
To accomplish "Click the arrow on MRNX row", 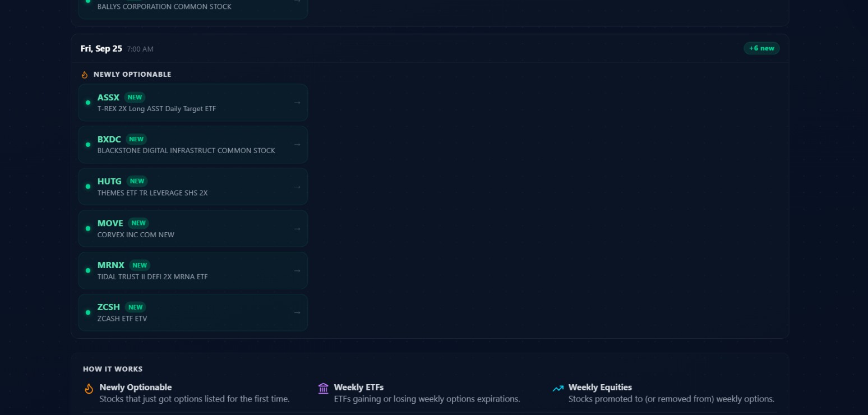I will click(x=297, y=271).
